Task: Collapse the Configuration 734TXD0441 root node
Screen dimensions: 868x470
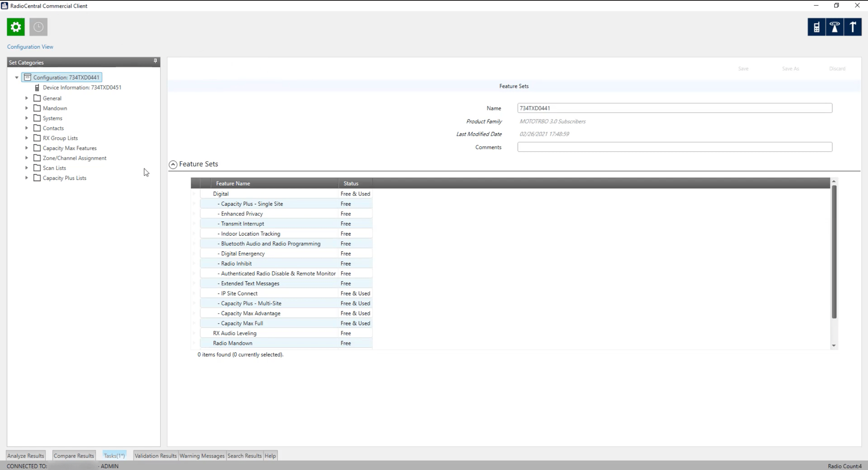Action: click(x=17, y=77)
